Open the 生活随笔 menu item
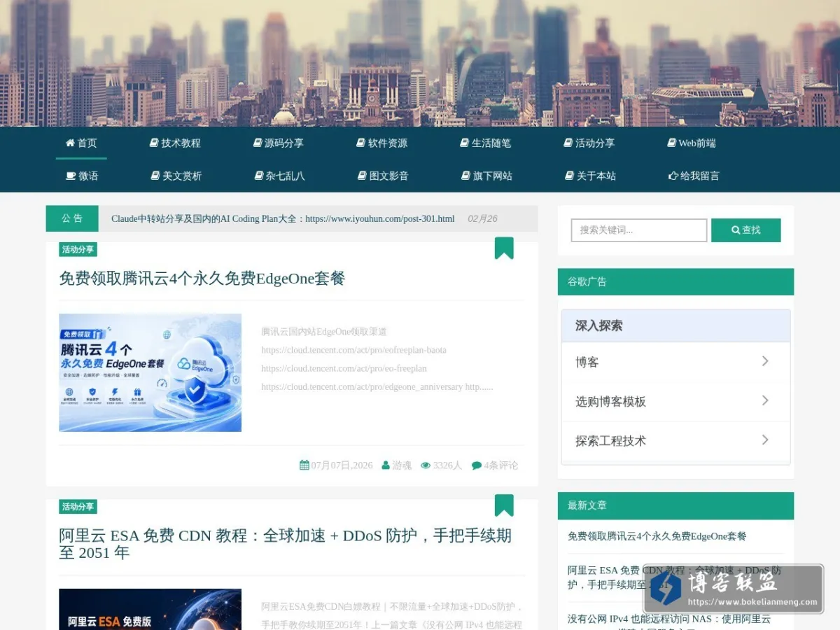Image resolution: width=840 pixels, height=630 pixels. pyautogui.click(x=485, y=143)
